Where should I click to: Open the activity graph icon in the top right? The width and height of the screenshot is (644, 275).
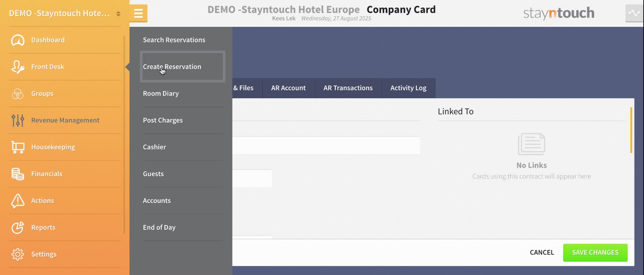point(634,13)
